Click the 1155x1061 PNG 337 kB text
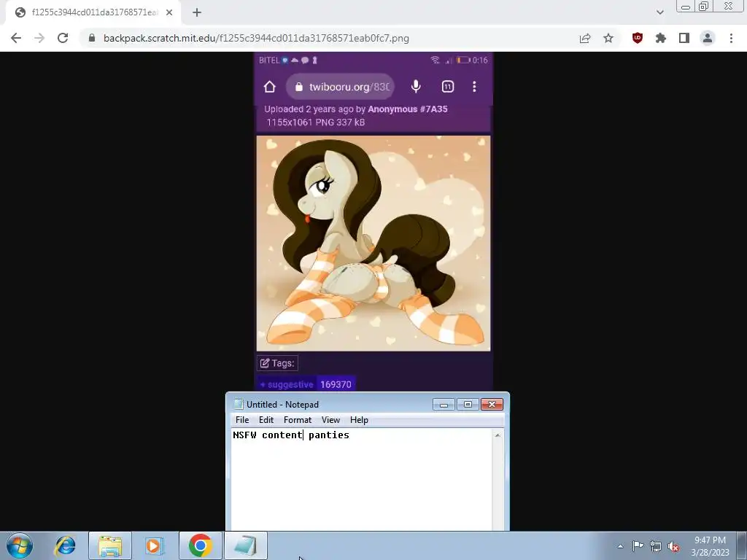This screenshot has height=560, width=747. 315,122
